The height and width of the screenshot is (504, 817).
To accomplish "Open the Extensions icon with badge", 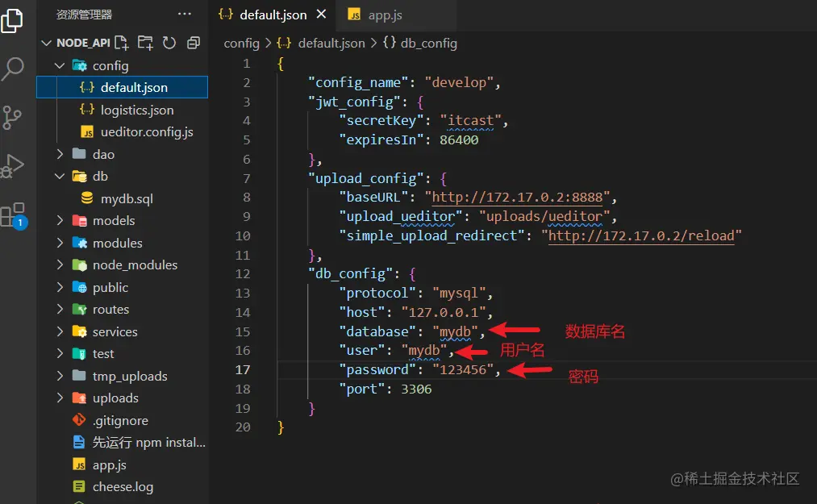I will pos(13,215).
